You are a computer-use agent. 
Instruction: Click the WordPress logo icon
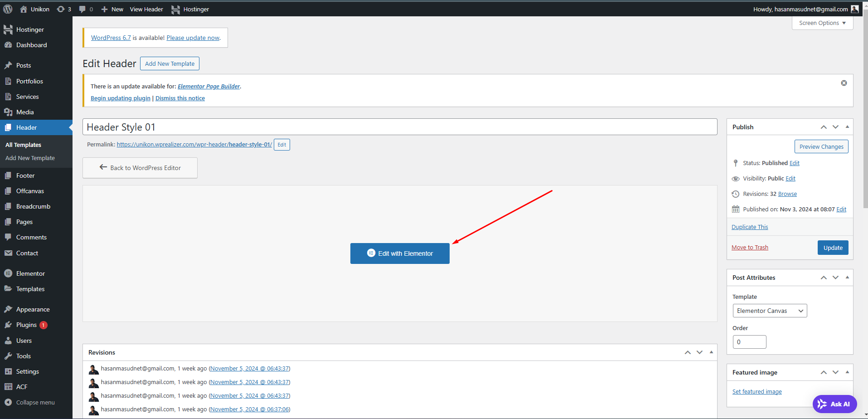point(8,9)
